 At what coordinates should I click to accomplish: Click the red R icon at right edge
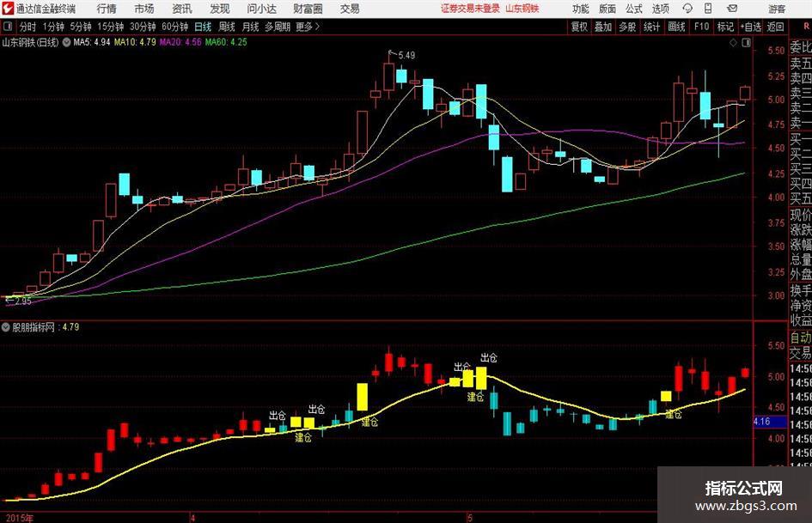806,27
